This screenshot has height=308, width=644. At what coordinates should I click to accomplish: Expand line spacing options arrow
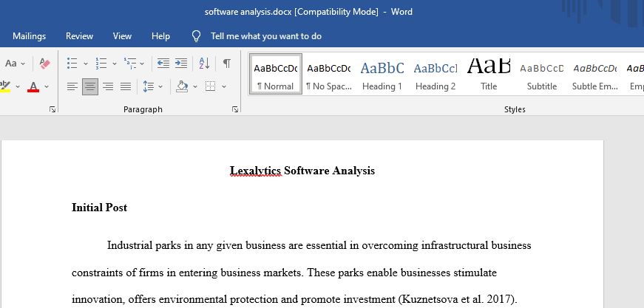[160, 86]
